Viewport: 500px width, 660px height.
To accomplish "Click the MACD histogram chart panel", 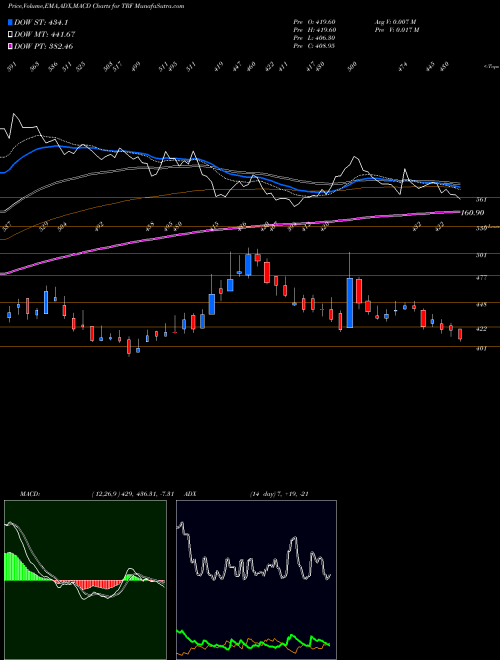I will 85,580.
